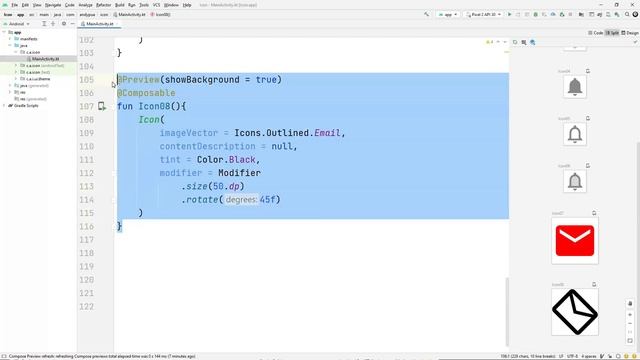Deploy the red email preview to device
This screenshot has width=640, height=360.
594,213
